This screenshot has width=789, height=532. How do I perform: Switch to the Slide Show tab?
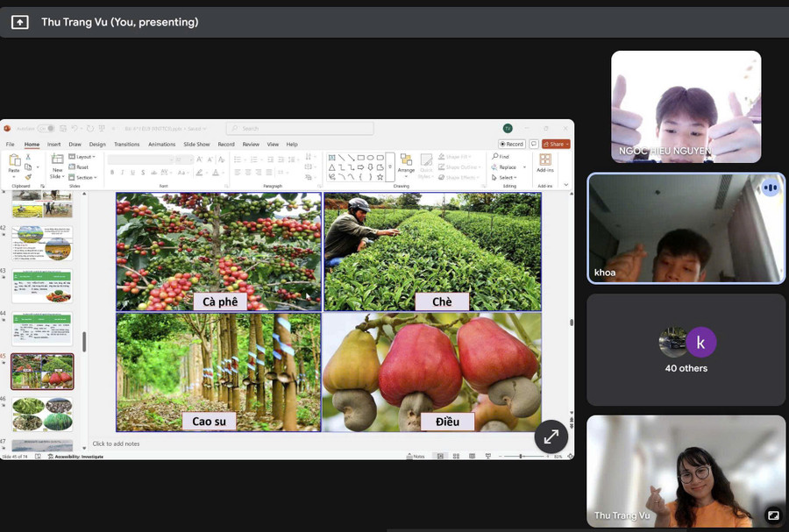coord(196,144)
